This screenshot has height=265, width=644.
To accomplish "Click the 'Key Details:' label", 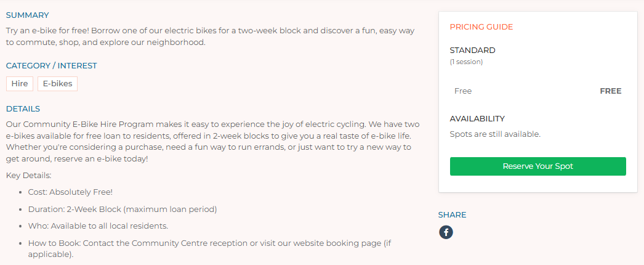I will [29, 176].
